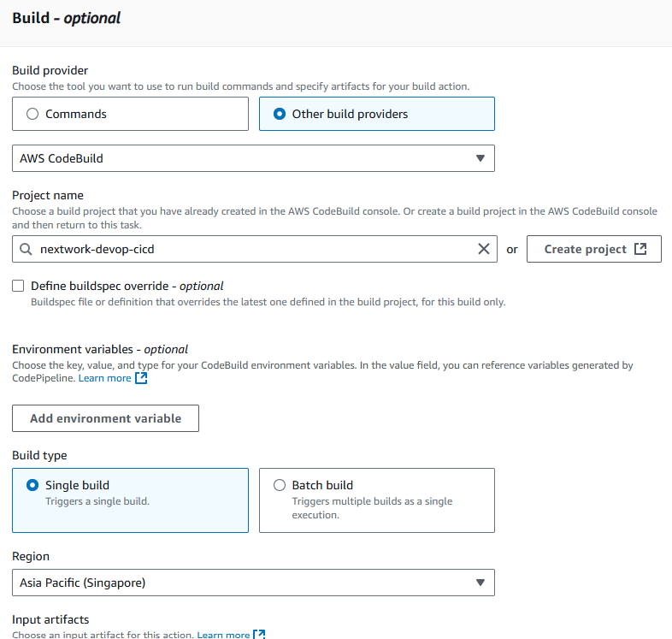
Task: Select Other build providers radio option
Action: tap(377, 114)
